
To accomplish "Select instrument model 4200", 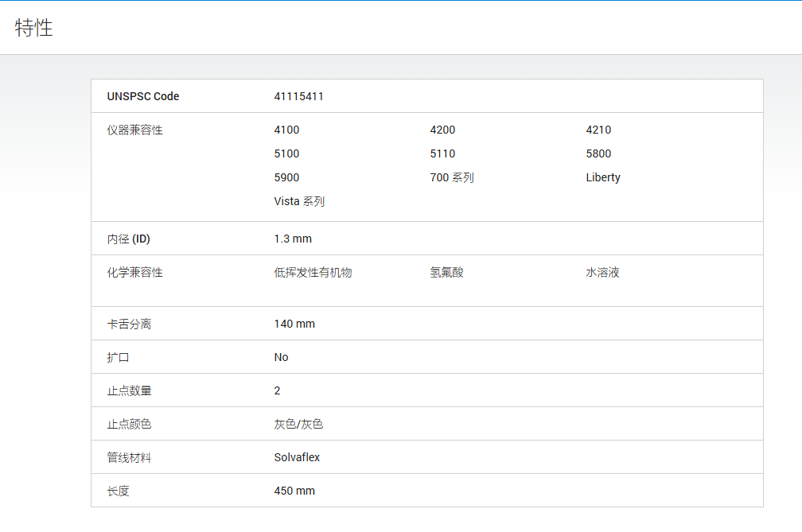I will click(442, 130).
